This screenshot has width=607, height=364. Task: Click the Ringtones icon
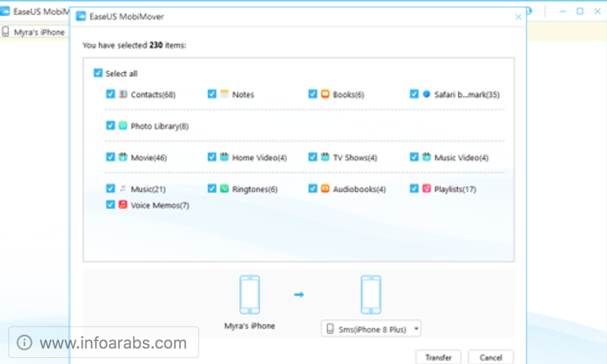click(224, 189)
